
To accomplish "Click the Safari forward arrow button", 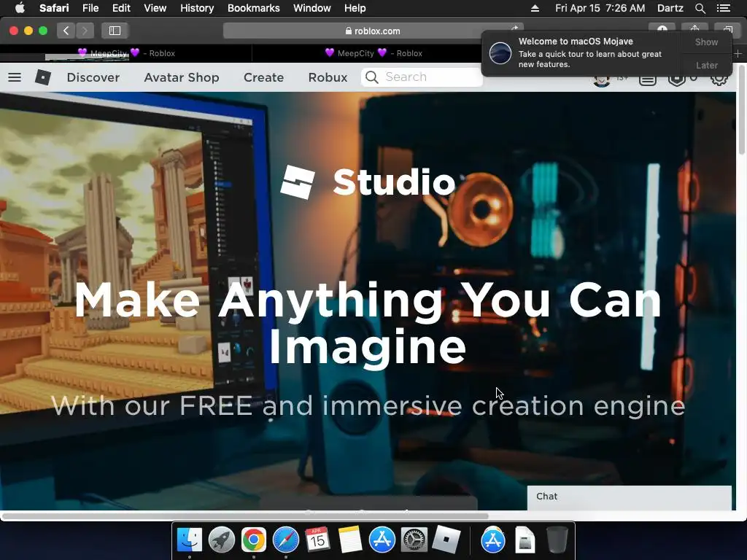I will (85, 31).
